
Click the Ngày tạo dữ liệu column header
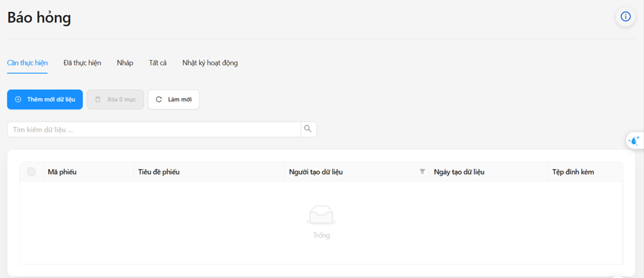[459, 172]
